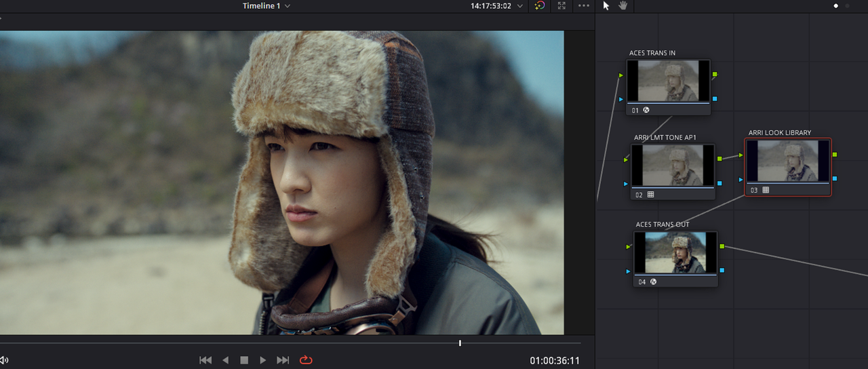Click the grey second page dot
This screenshot has width=868, height=369.
coord(847,5)
